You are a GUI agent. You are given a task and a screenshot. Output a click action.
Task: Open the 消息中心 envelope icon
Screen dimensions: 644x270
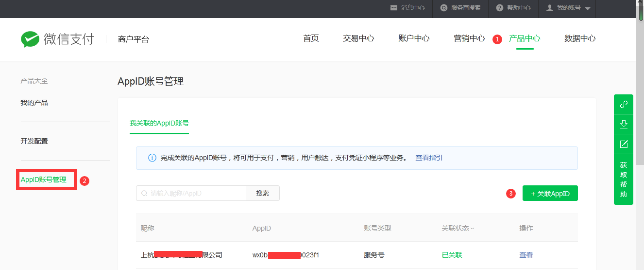click(x=394, y=8)
